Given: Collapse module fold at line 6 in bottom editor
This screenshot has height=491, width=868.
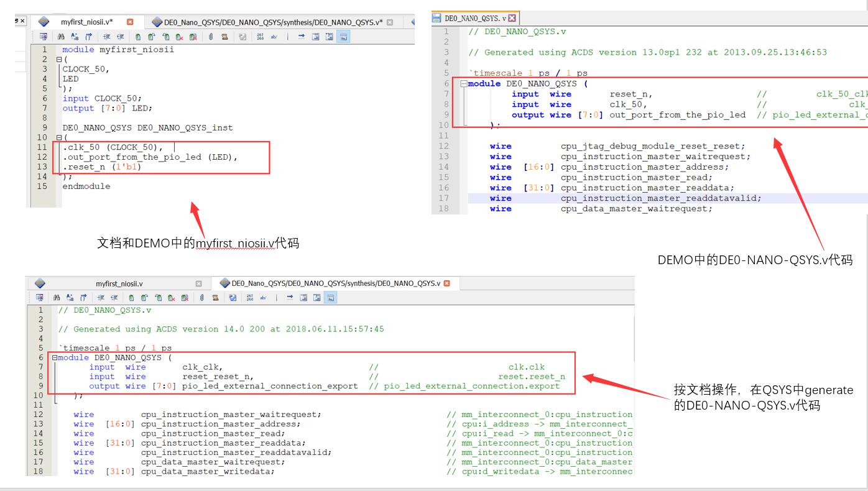Looking at the screenshot, I should click(x=55, y=357).
